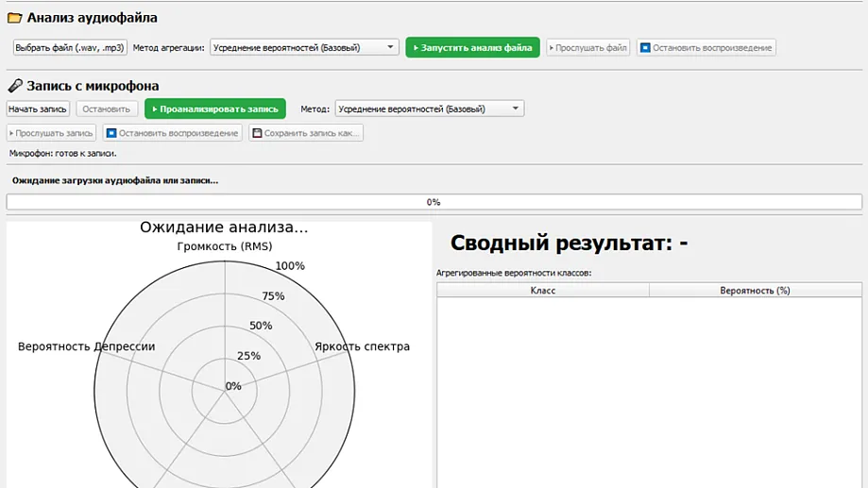
Task: Click the empty probabilities table area
Action: [x=649, y=392]
